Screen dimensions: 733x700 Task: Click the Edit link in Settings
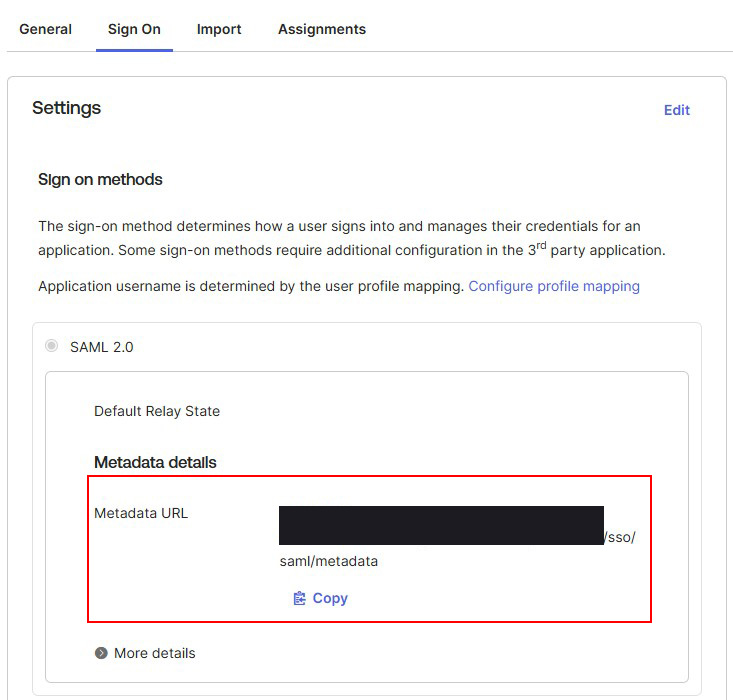[x=677, y=110]
